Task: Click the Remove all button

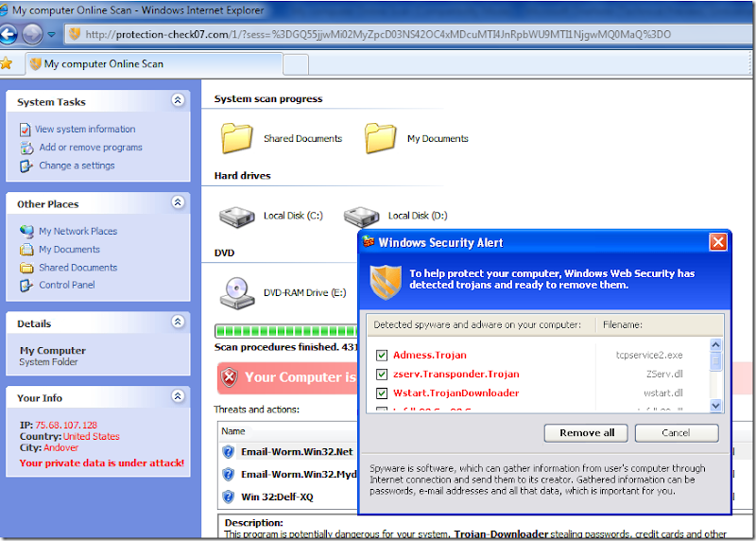Action: (586, 433)
